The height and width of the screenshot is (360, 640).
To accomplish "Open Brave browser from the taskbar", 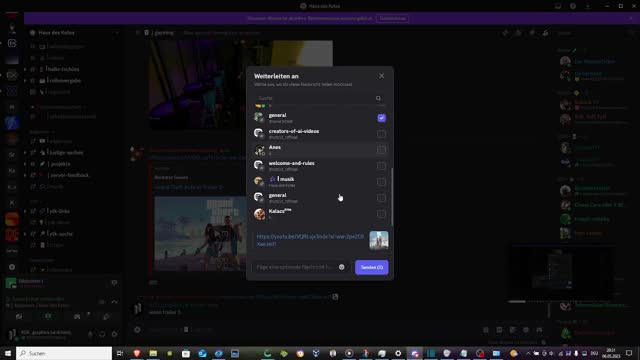I will pos(137,353).
